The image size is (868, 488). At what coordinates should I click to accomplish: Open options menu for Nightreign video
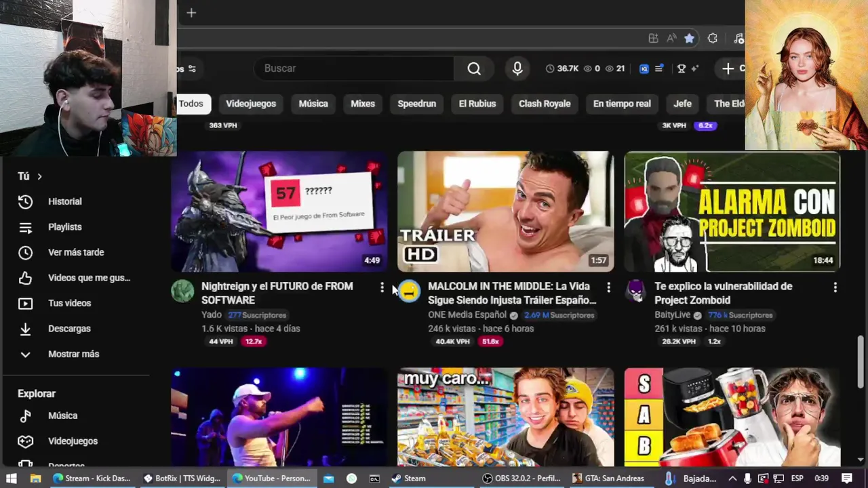coord(382,287)
